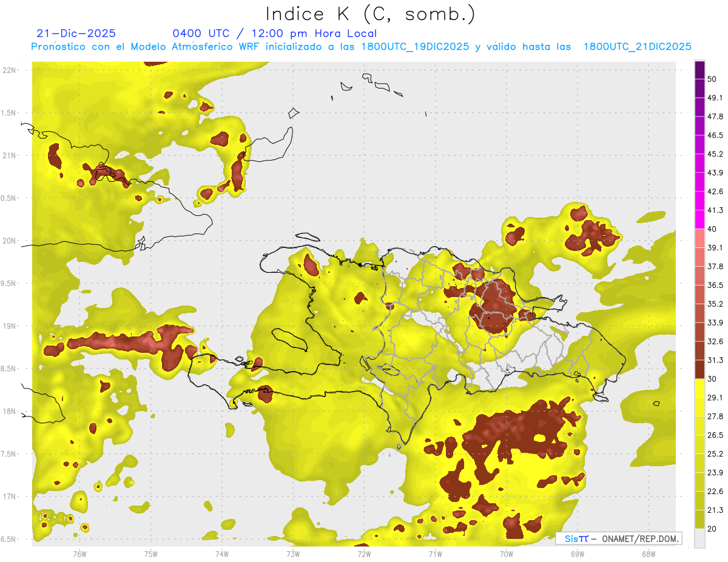Click the longitude axis label '72W'
This screenshot has height=562, width=728.
point(364,554)
